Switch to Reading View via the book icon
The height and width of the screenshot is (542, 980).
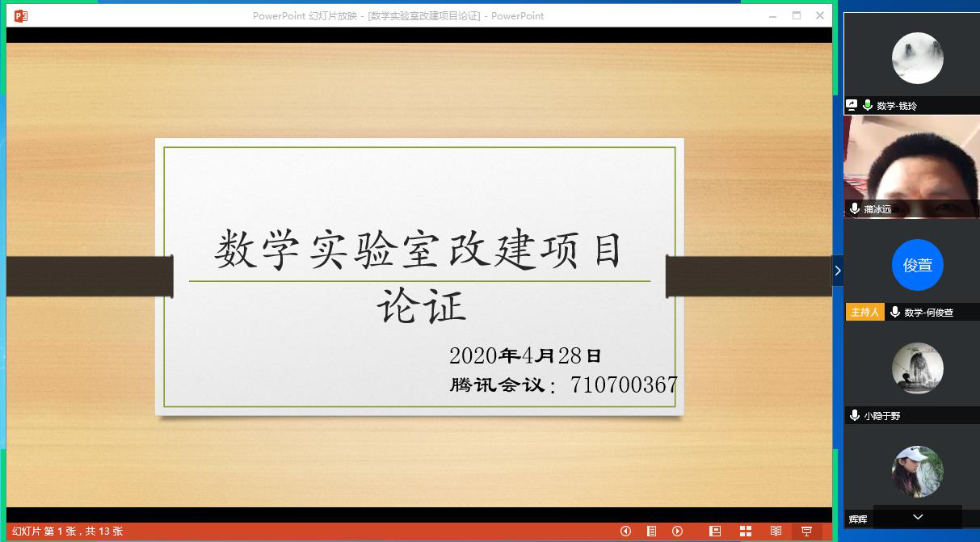coord(776,531)
